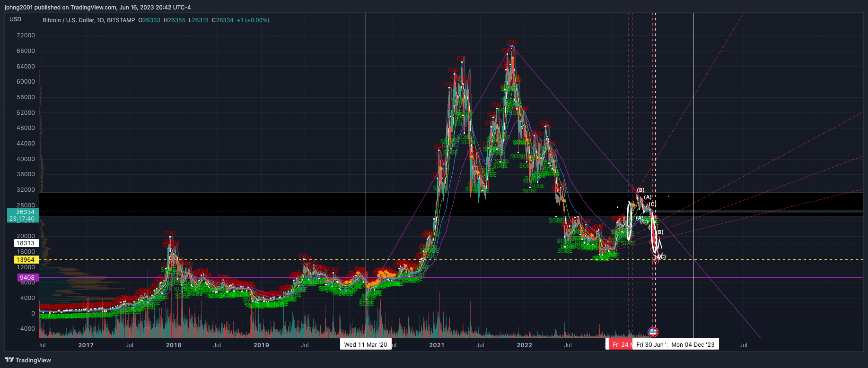Viewport: 868px width, 368px height.
Task: Click the high value H26355
Action: [x=175, y=20]
